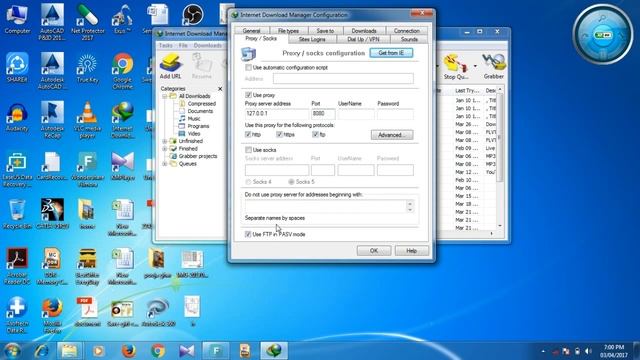The image size is (640, 360).
Task: Open True Key desktop icon
Action: point(87,68)
